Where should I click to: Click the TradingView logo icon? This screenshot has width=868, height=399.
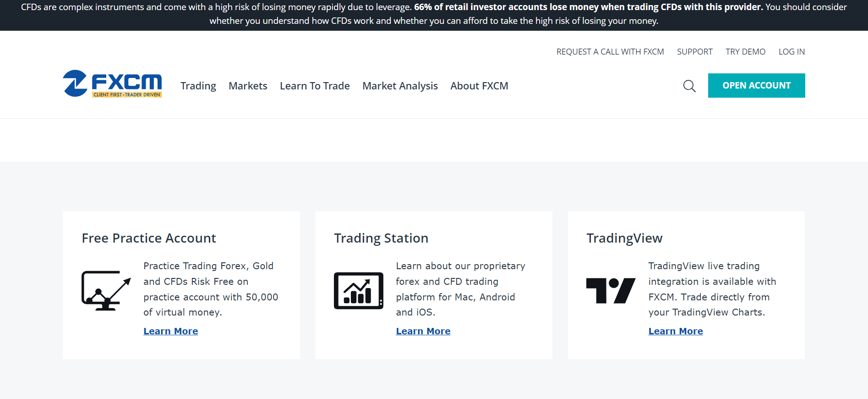(x=611, y=291)
